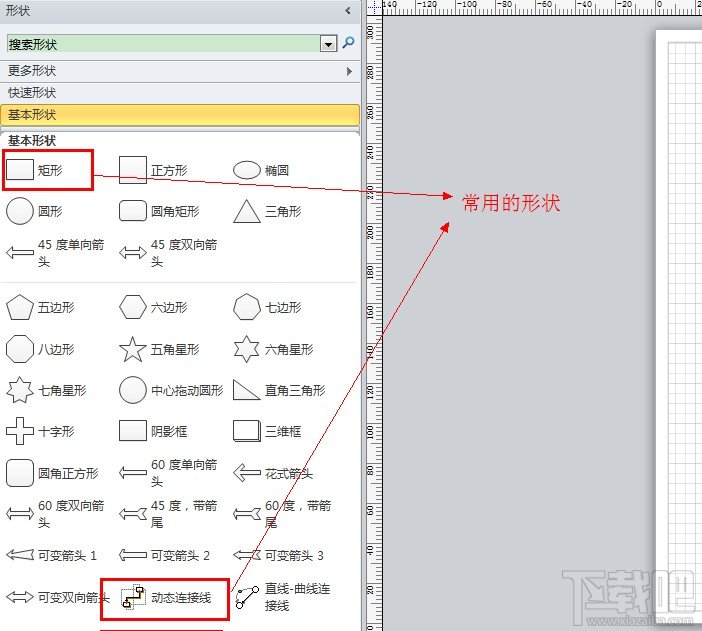Screen dimensions: 702x631
Task: Select the 可变箭头 1 shape icon
Action: click(20, 555)
